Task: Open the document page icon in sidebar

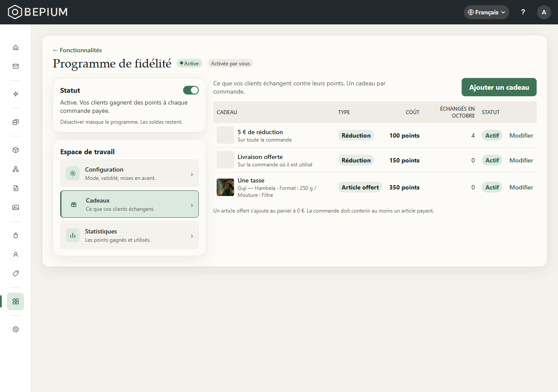Action: click(16, 188)
